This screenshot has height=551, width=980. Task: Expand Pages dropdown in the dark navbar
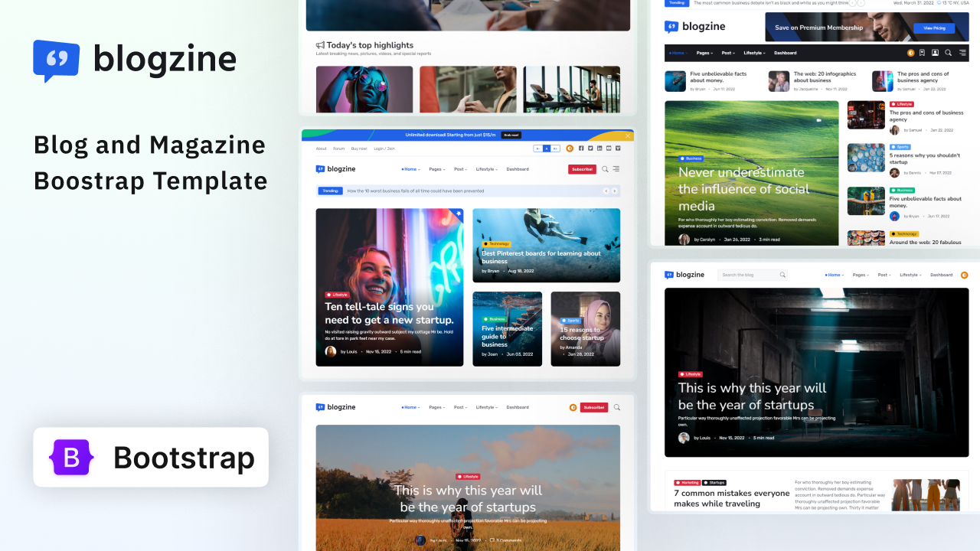[x=704, y=53]
